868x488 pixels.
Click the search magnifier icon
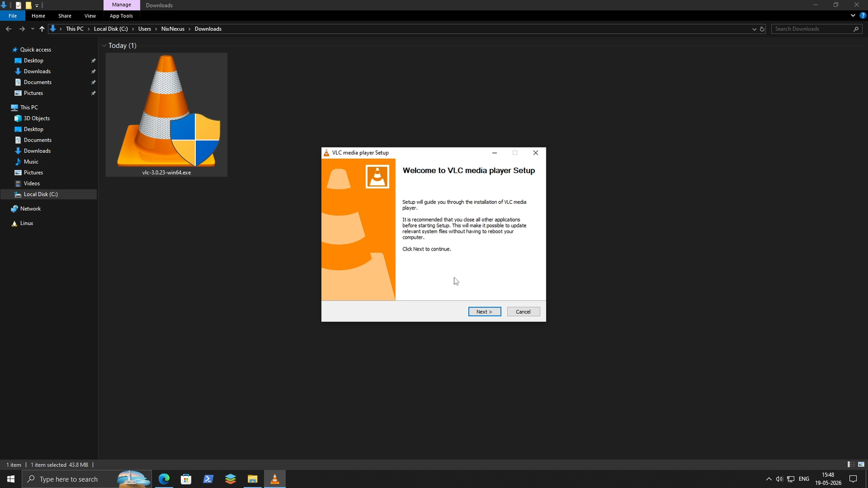pyautogui.click(x=856, y=29)
